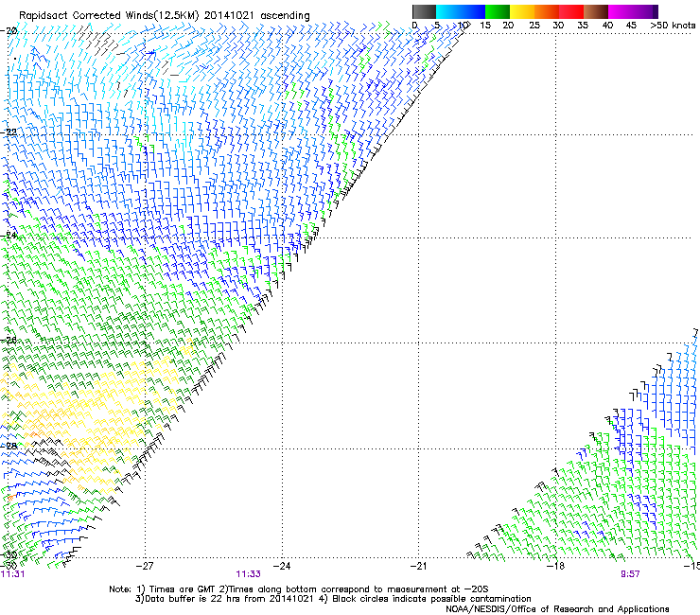
Task: Click the 11:33 pass time label
Action: 248,574
